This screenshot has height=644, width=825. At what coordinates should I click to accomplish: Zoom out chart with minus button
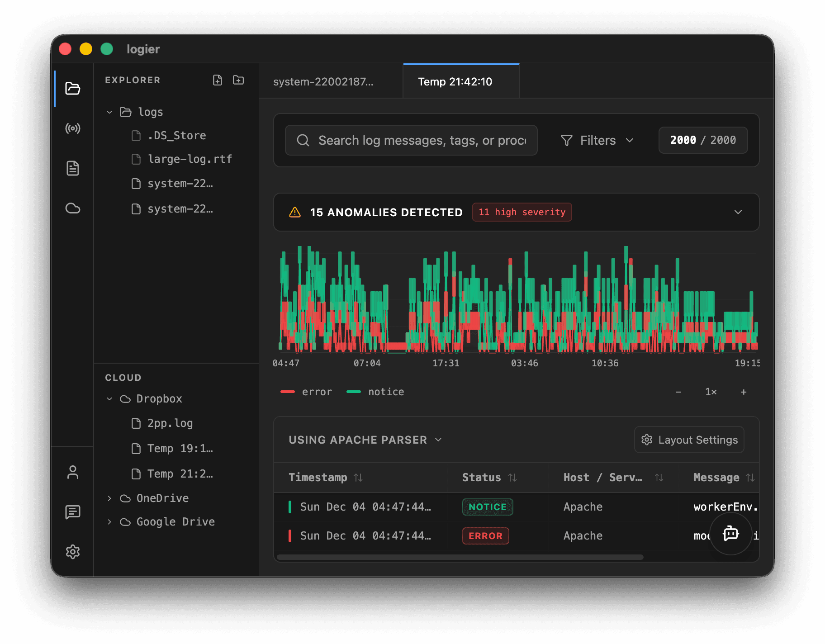point(678,392)
